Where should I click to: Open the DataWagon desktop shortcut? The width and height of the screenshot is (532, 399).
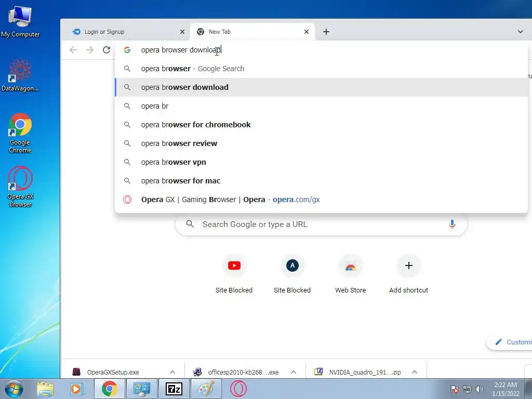coord(20,75)
